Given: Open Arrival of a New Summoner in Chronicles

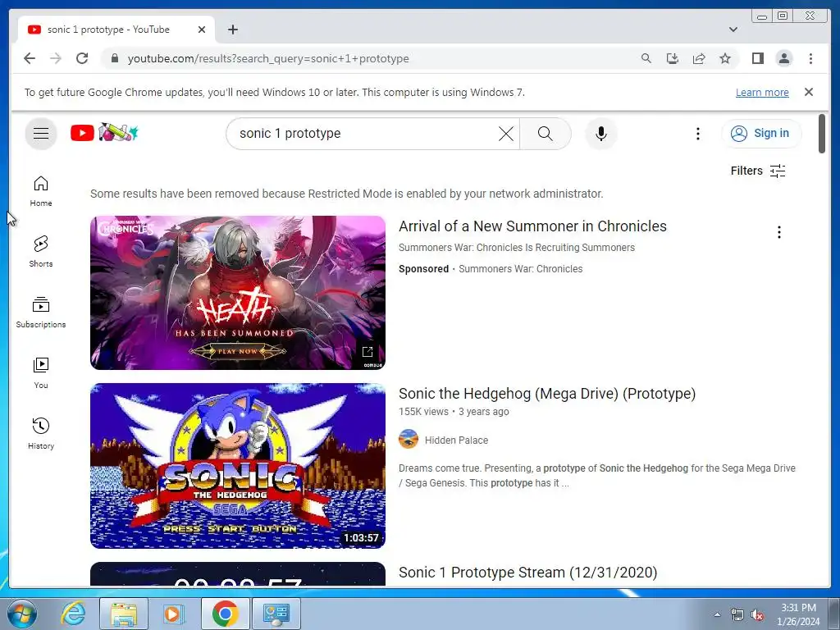Looking at the screenshot, I should (x=532, y=226).
